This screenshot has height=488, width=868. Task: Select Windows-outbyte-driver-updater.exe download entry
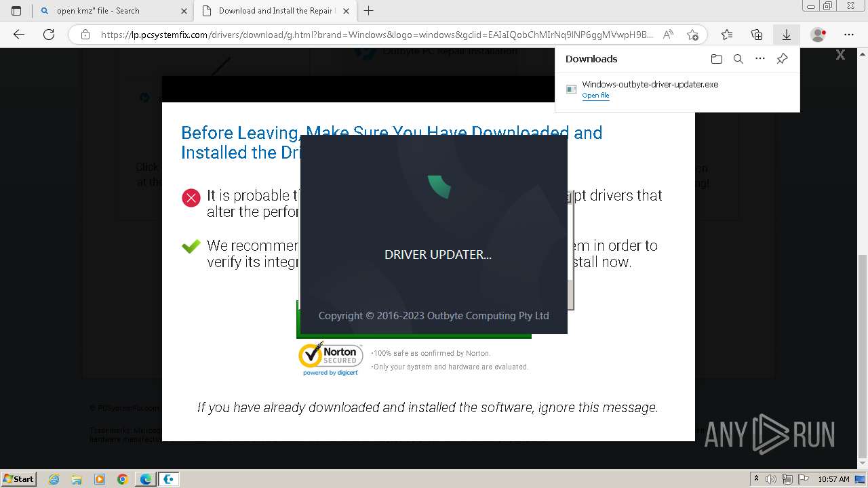click(x=677, y=89)
